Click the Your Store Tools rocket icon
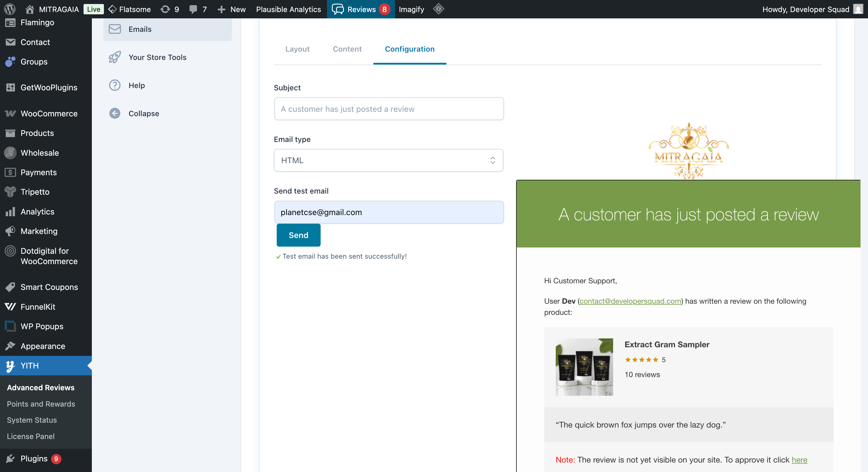868x472 pixels. (115, 57)
